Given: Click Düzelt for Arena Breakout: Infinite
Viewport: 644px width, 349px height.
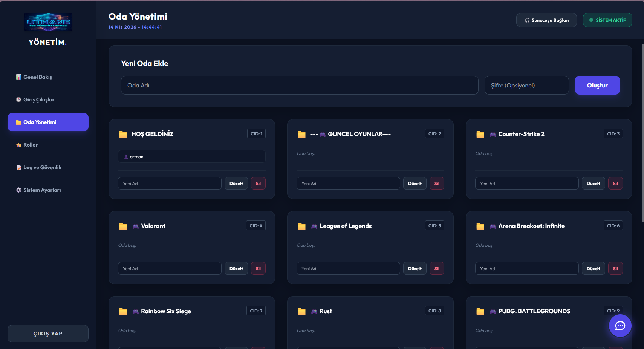Looking at the screenshot, I should pyautogui.click(x=594, y=268).
